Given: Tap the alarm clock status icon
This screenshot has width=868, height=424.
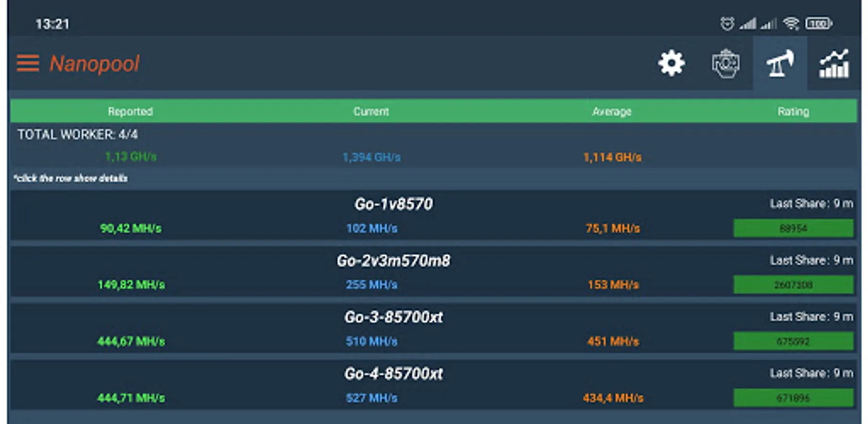Looking at the screenshot, I should pos(727,24).
